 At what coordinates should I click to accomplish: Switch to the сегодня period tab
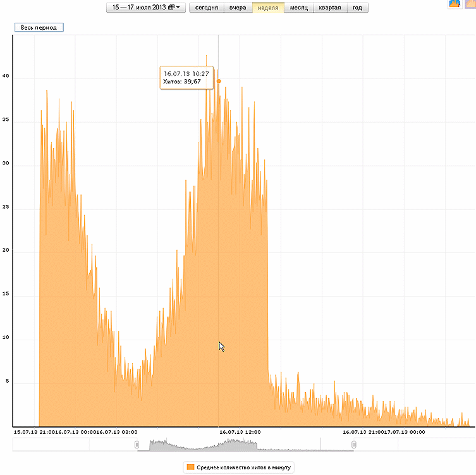point(207,8)
